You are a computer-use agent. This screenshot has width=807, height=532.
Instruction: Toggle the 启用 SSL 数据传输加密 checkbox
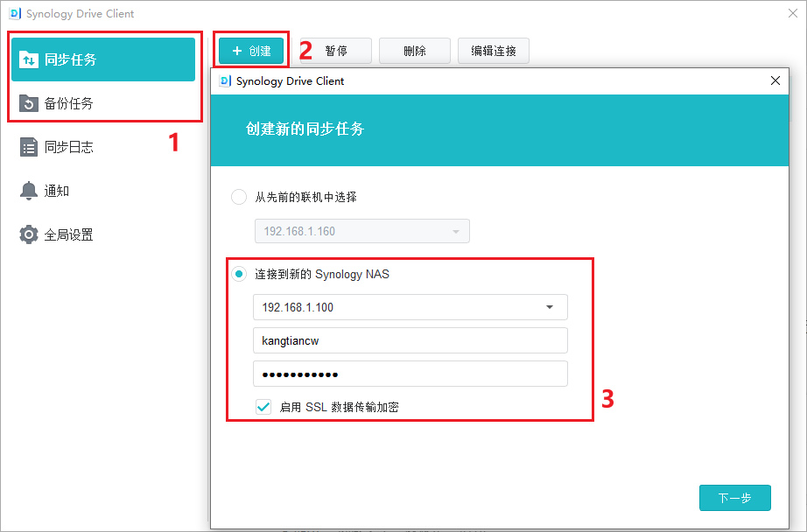click(x=263, y=407)
